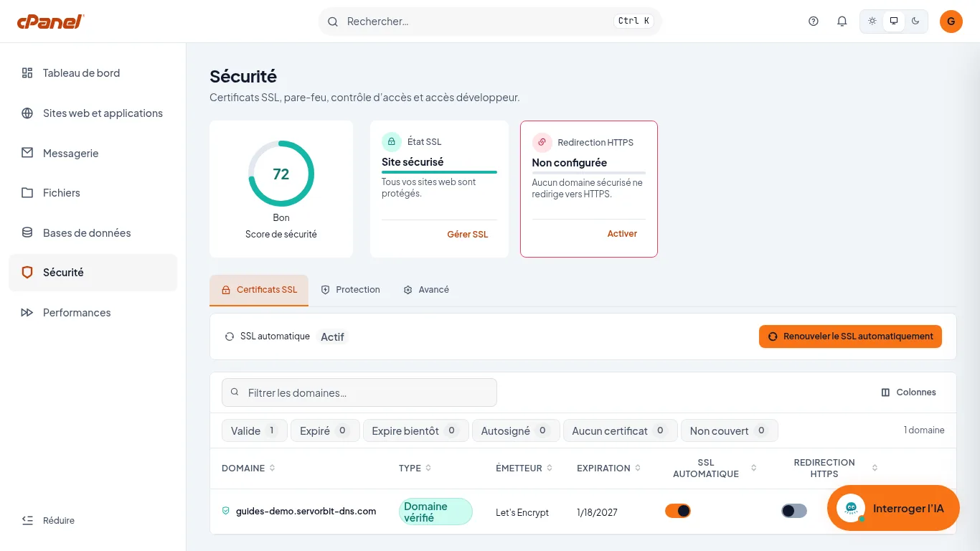Switch to the Avancé tab
Viewport: 980px width, 551px height.
coord(426,290)
